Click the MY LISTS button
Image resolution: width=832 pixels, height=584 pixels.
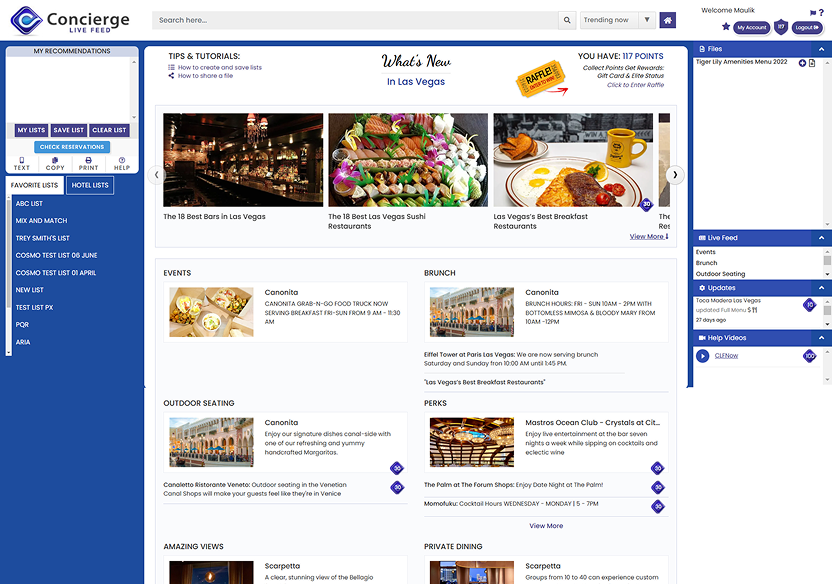tap(31, 130)
